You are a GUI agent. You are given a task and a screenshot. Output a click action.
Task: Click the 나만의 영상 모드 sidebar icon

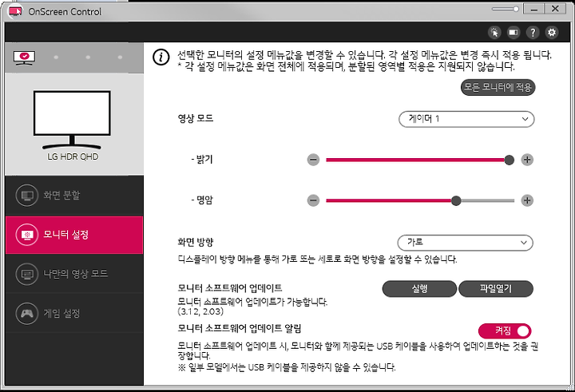(x=27, y=274)
